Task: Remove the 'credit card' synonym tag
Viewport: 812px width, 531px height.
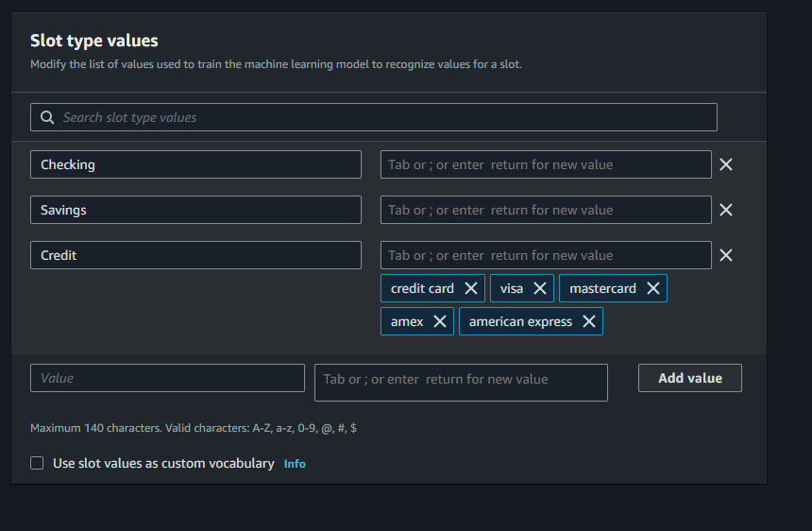Action: click(470, 288)
